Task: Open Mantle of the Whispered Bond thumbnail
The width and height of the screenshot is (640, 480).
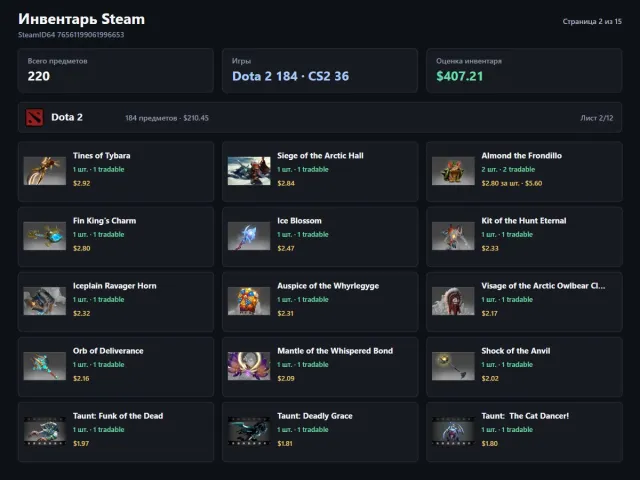Action: point(249,366)
